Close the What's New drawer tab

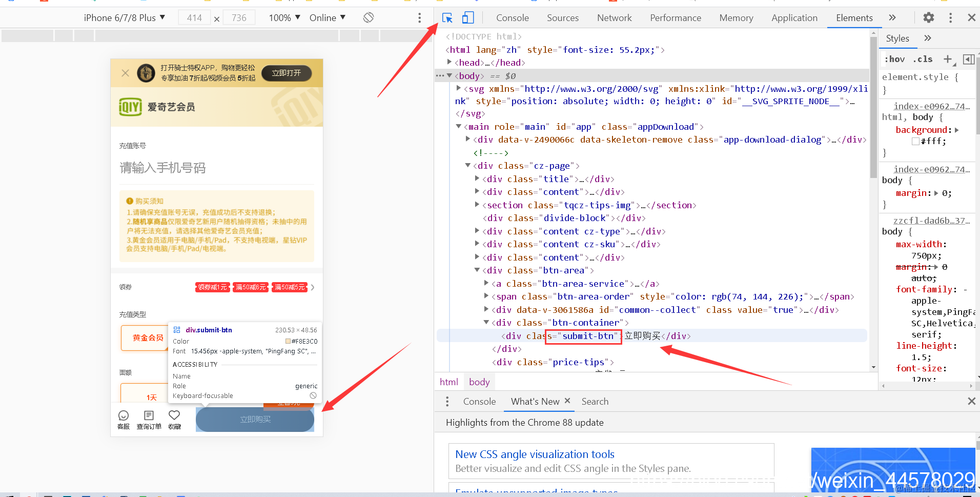point(567,401)
